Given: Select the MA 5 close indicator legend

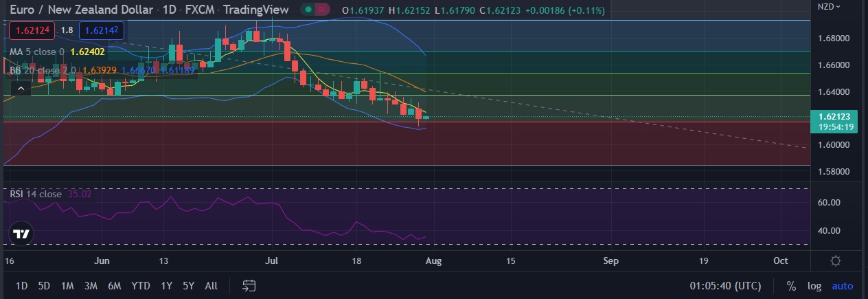Looking at the screenshot, I should click(x=37, y=52).
